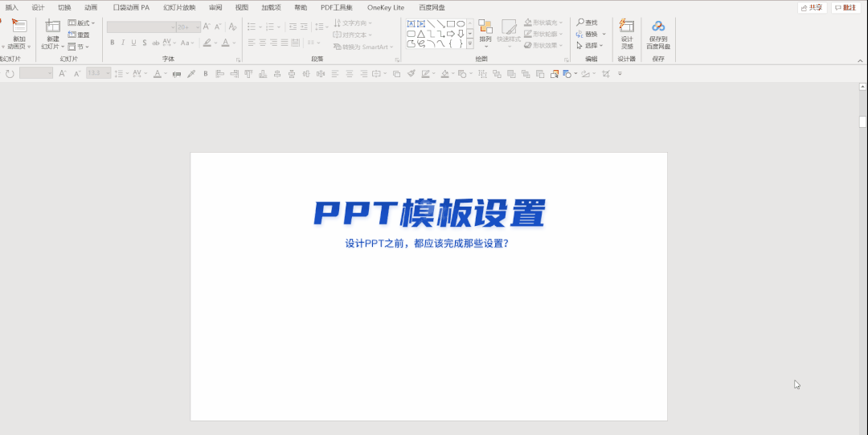The height and width of the screenshot is (435, 868).
Task: Toggle Align Right in the Paragraph group
Action: point(273,42)
